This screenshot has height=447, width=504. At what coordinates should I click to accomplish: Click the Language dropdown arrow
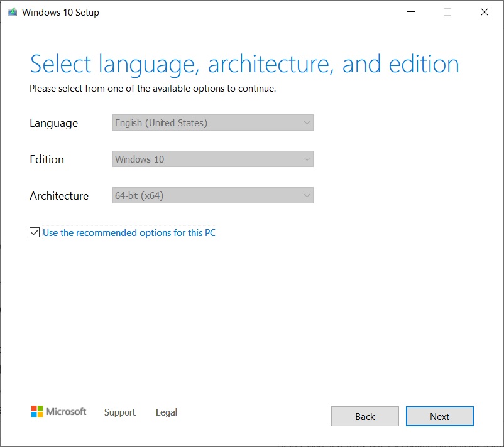click(x=307, y=122)
